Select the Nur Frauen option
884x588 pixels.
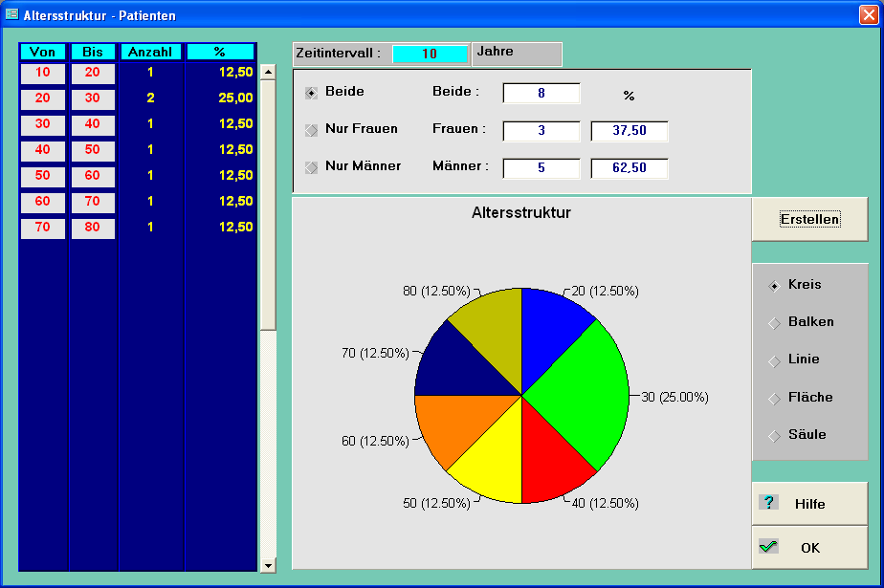[312, 130]
